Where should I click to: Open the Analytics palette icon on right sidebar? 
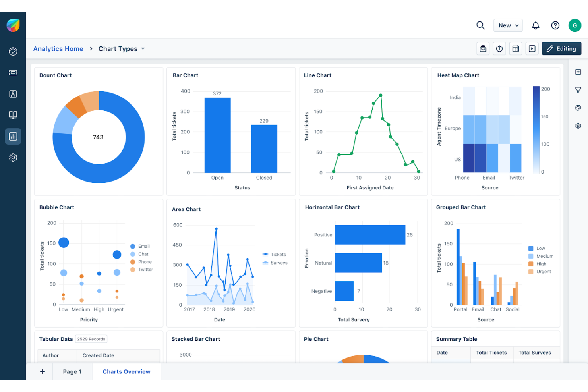[x=578, y=108]
